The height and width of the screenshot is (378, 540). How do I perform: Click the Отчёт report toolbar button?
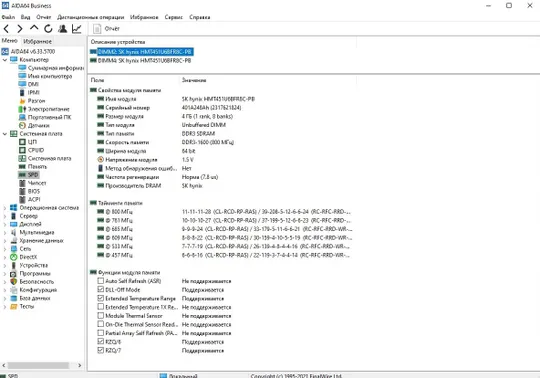[x=107, y=29]
